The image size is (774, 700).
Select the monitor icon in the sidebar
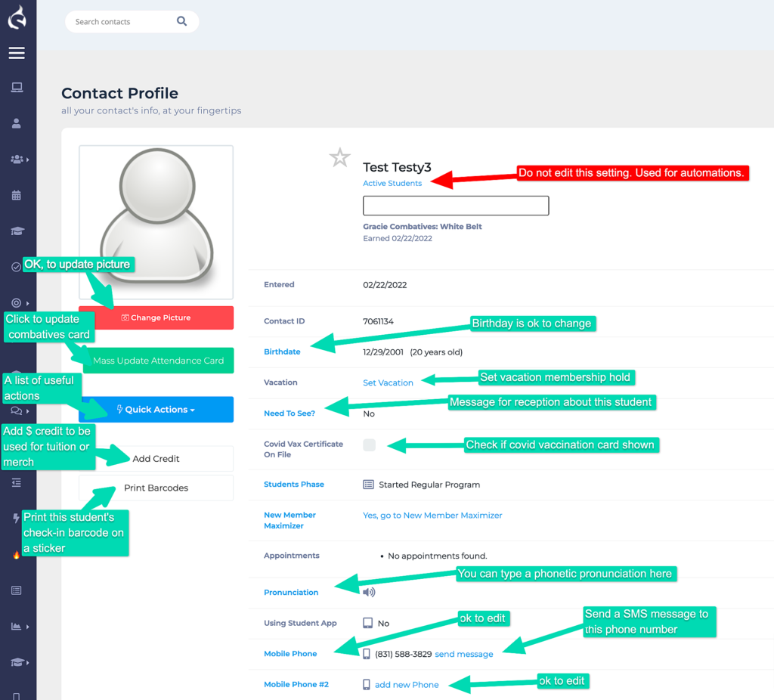(17, 88)
